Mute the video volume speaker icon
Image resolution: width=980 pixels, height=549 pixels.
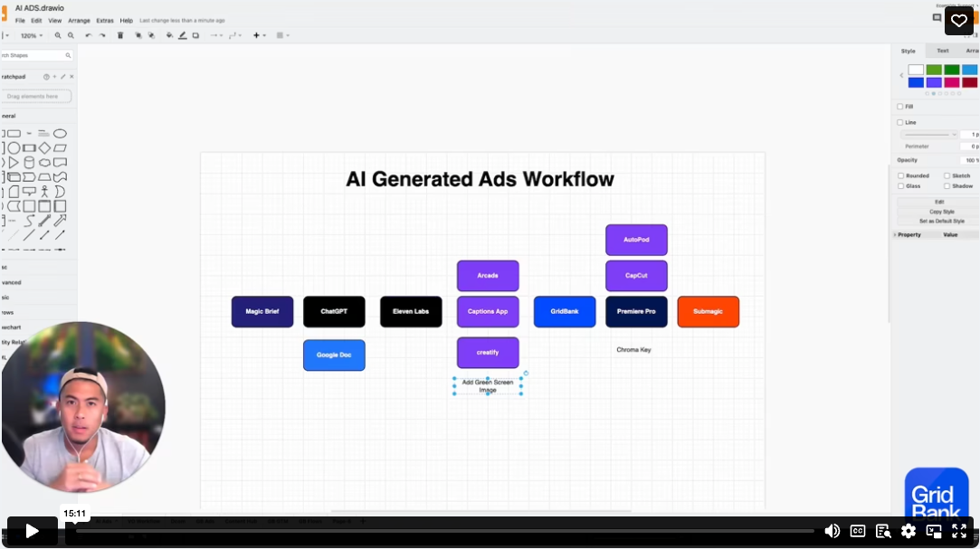click(832, 531)
